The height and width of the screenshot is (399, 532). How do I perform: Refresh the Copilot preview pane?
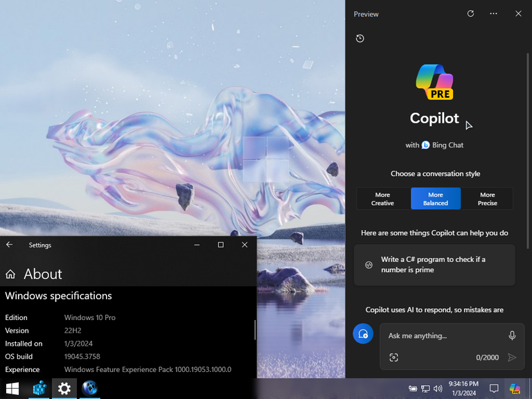coord(470,14)
